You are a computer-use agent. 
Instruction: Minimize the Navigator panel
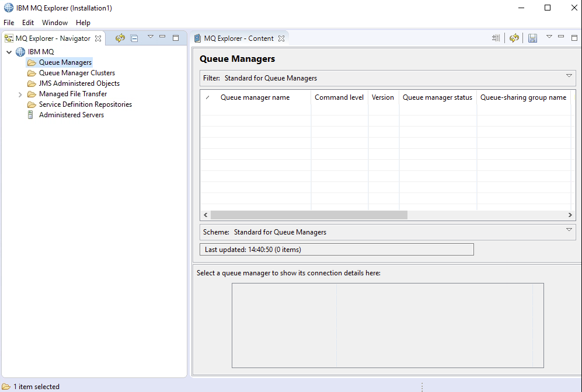point(162,36)
